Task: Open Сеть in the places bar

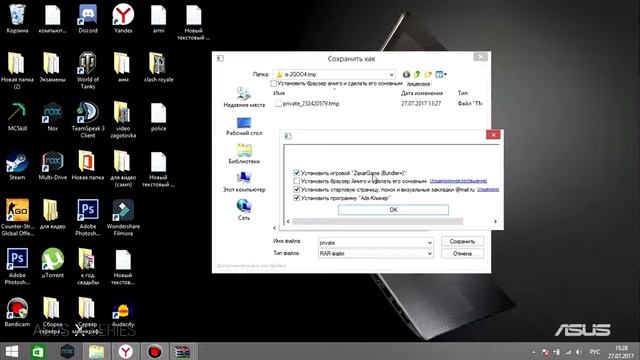Action: [x=244, y=210]
